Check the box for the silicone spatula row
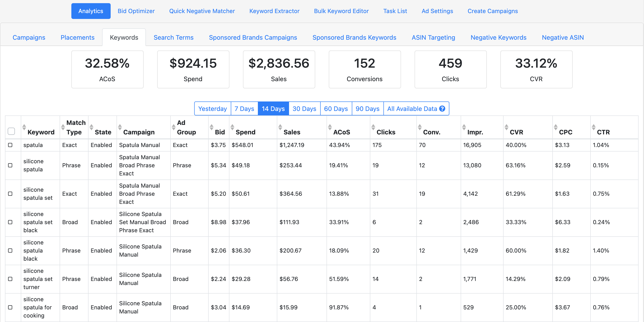The height and width of the screenshot is (322, 644). point(10,165)
